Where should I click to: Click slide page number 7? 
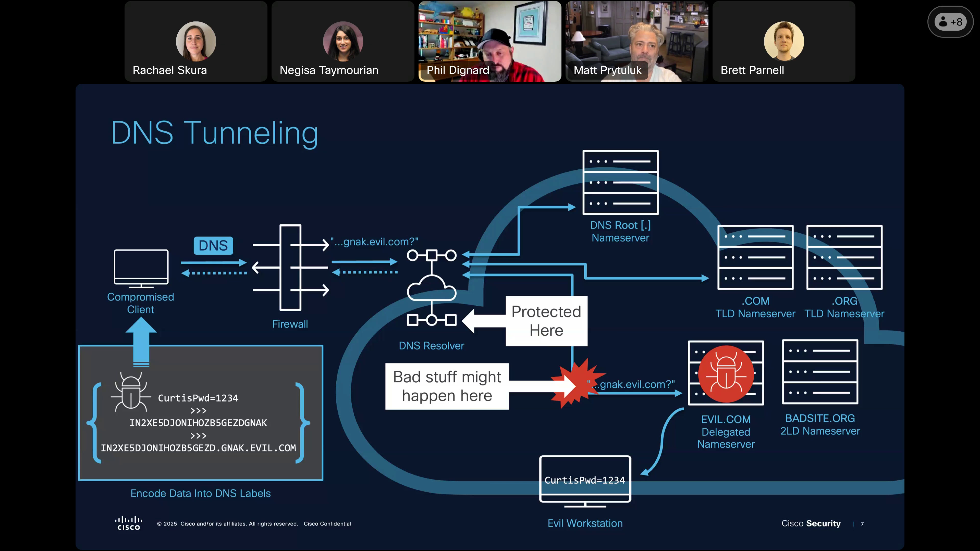(862, 524)
